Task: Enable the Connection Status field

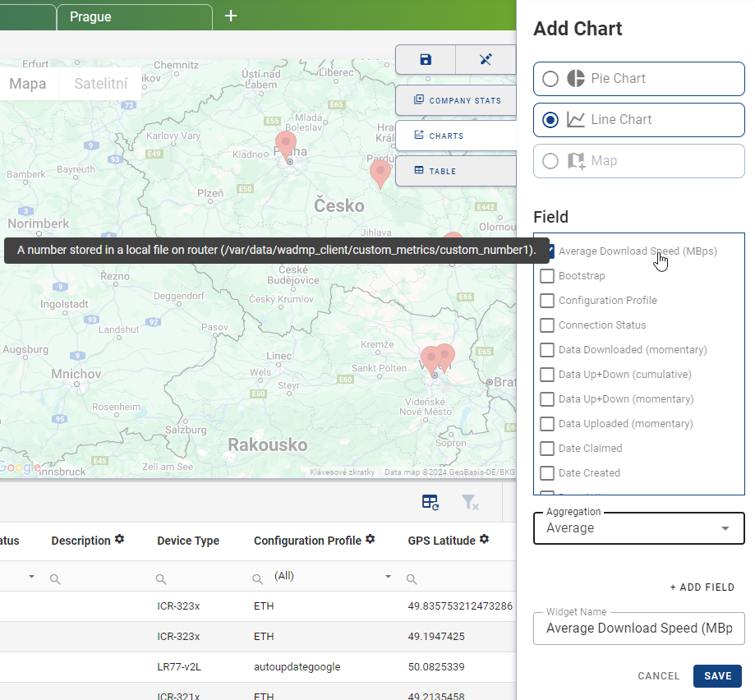Action: (x=546, y=325)
